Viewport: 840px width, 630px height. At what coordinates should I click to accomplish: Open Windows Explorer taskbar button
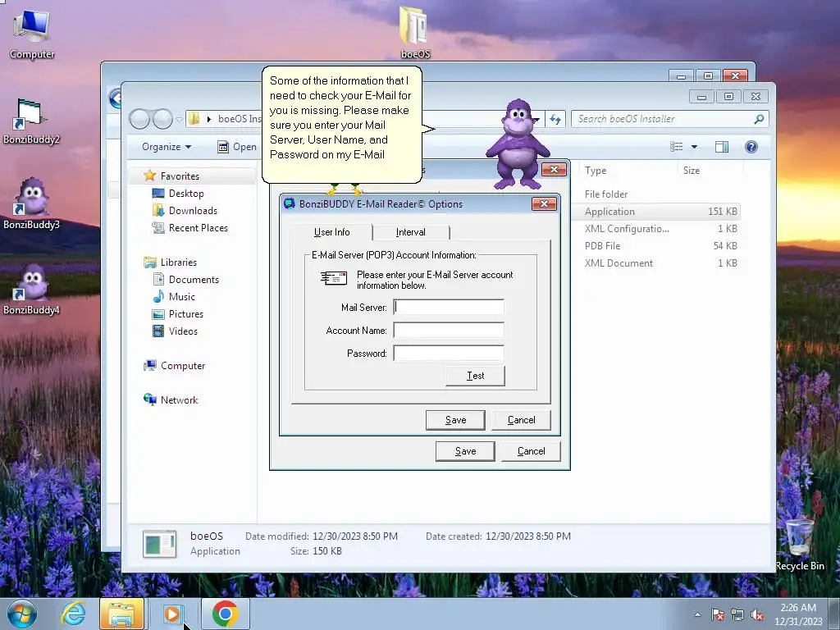point(121,614)
